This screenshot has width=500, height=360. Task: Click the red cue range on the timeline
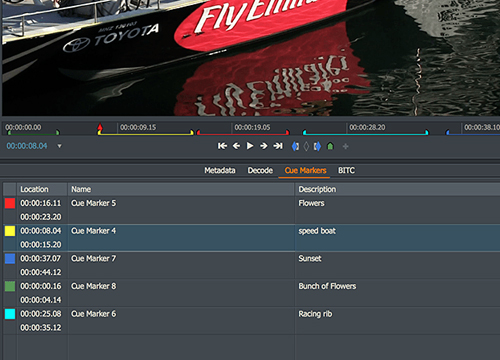[x=243, y=134]
